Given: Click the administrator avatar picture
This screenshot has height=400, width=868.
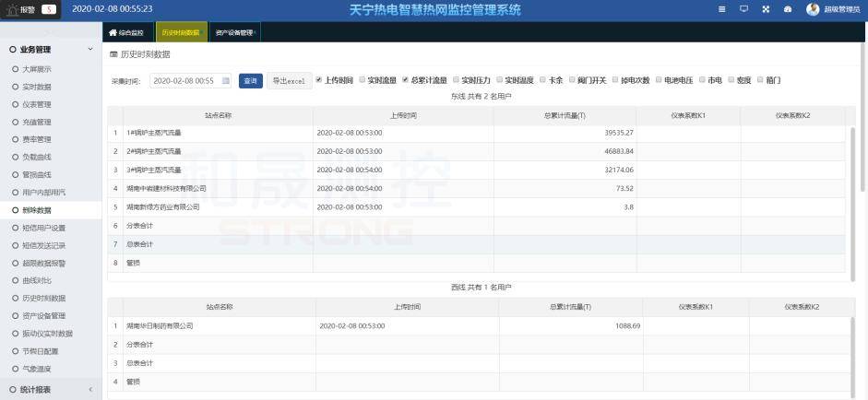Looking at the screenshot, I should point(813,9).
